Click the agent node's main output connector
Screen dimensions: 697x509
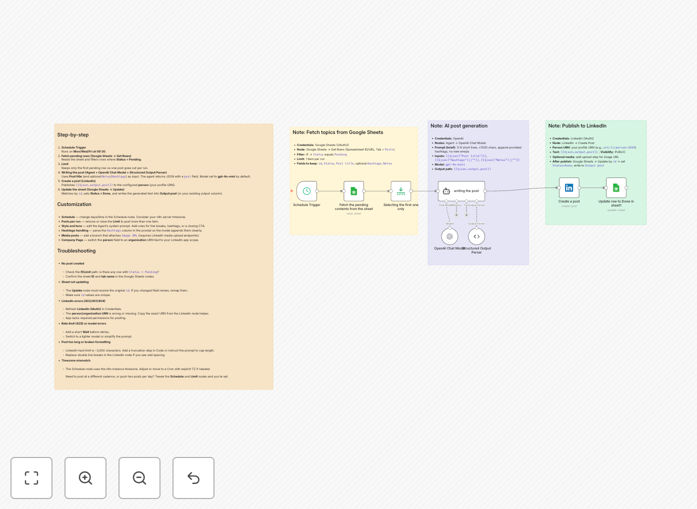[x=485, y=191]
